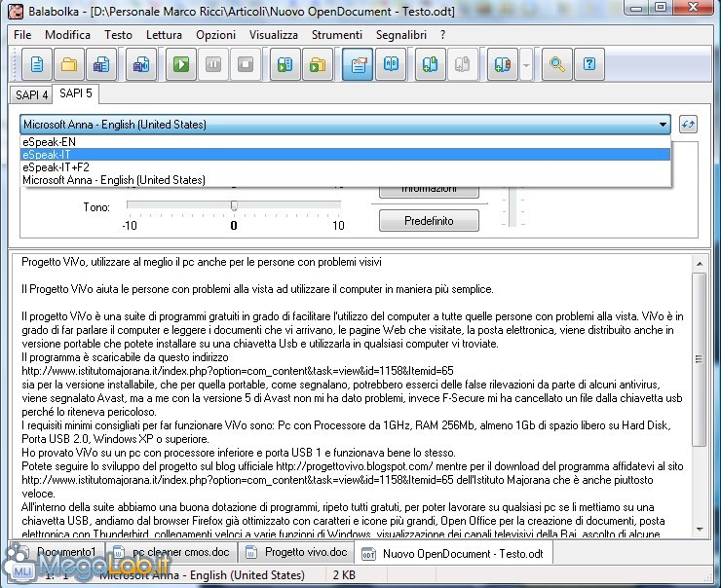The height and width of the screenshot is (588, 721).
Task: Click the Balabolka pig icon in title bar
Action: [16, 10]
